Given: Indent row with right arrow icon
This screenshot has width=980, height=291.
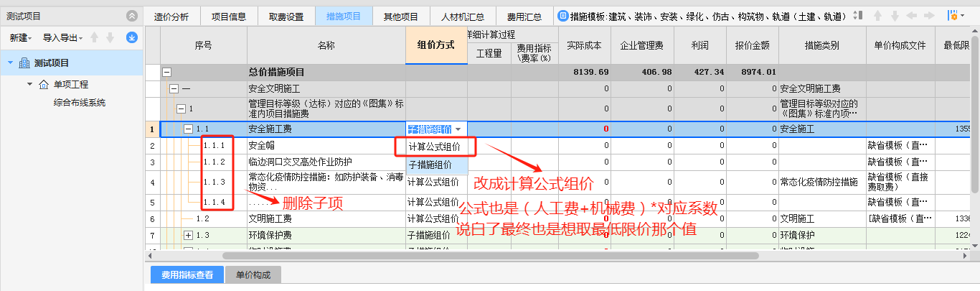Looking at the screenshot, I should pos(929,16).
